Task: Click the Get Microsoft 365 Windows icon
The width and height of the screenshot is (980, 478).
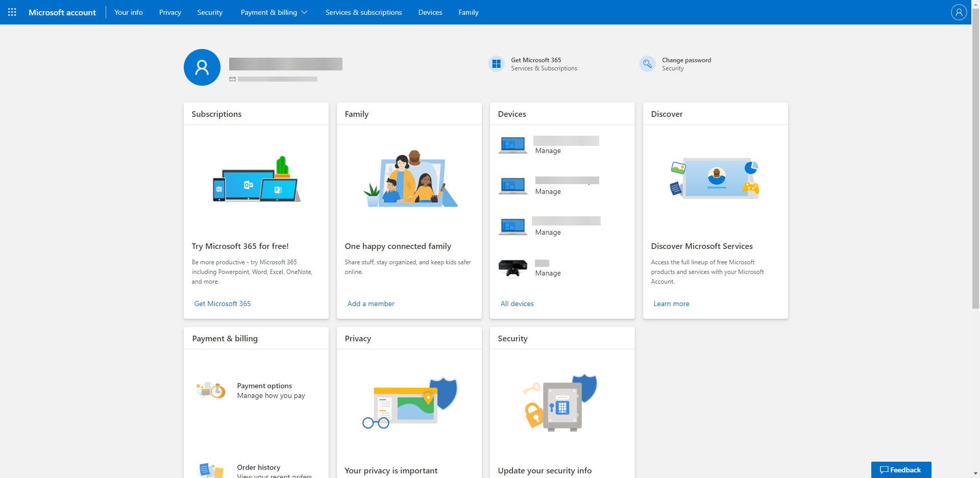Action: (496, 64)
